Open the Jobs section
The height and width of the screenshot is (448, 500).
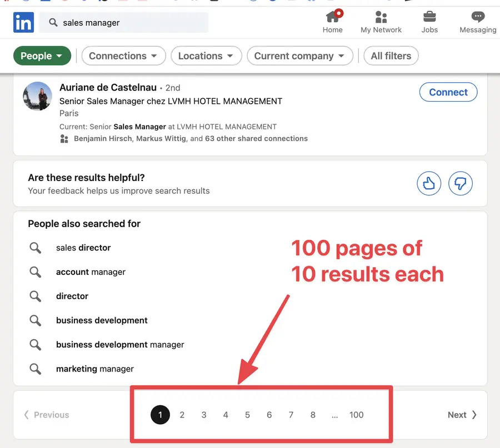[429, 21]
